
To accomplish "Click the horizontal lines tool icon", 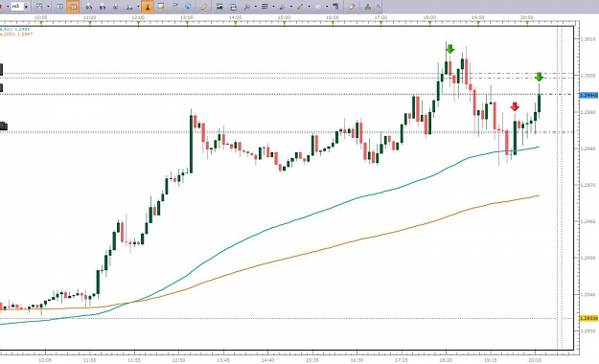I will point(265,7).
